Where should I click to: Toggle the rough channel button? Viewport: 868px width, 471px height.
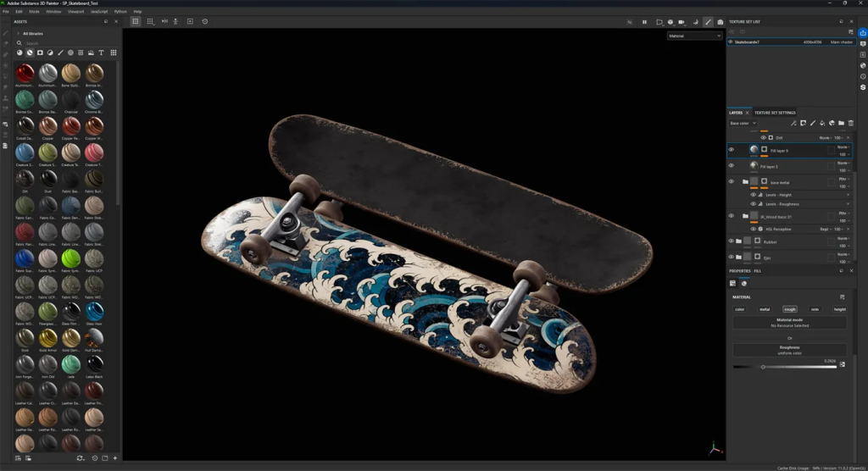coord(790,309)
